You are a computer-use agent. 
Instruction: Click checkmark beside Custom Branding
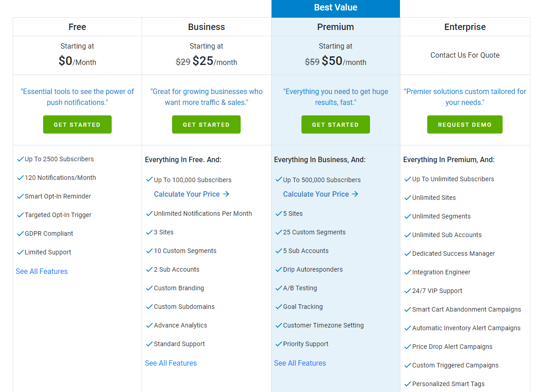click(x=149, y=288)
